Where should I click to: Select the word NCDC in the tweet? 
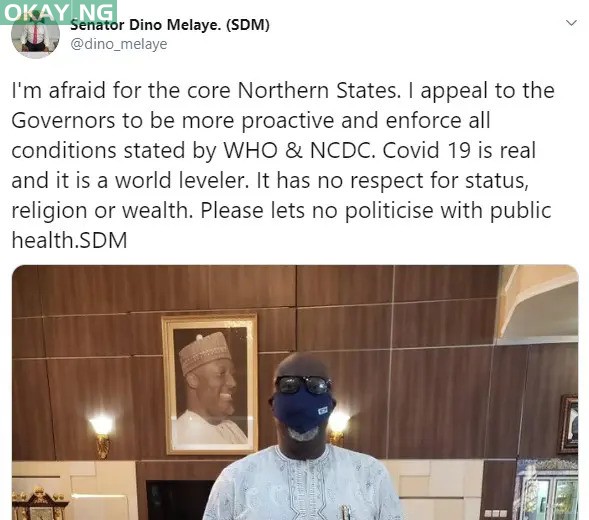coord(342,150)
